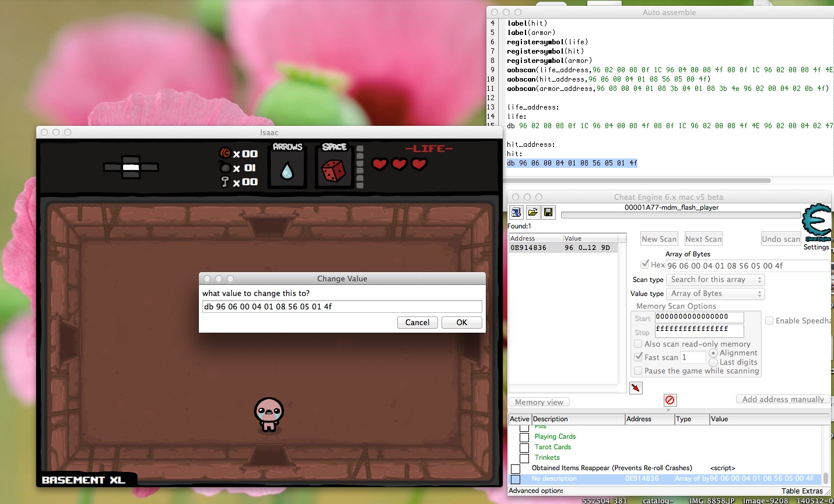Click the open process computer icon

click(x=516, y=212)
